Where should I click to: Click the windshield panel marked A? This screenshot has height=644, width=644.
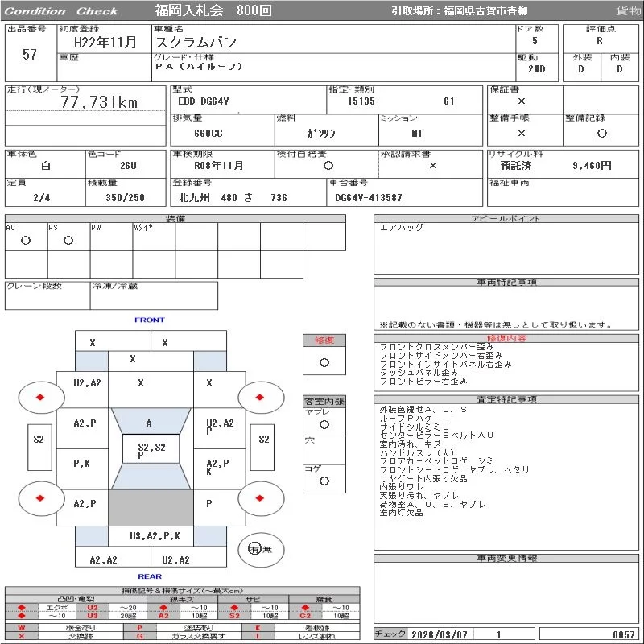[149, 423]
